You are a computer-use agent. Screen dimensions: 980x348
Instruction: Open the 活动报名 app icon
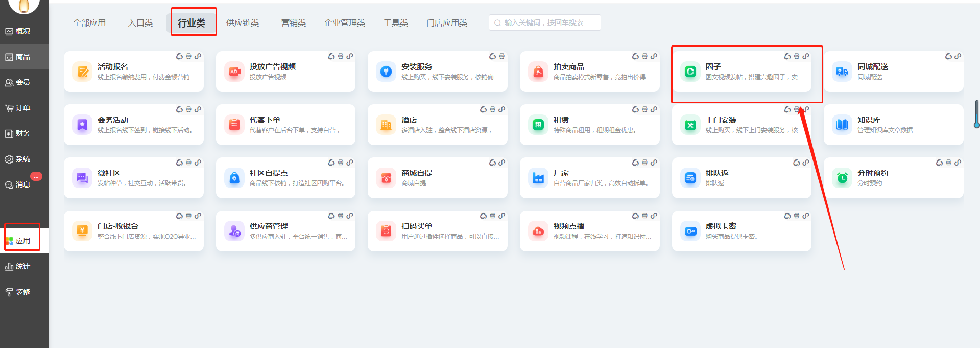(82, 72)
